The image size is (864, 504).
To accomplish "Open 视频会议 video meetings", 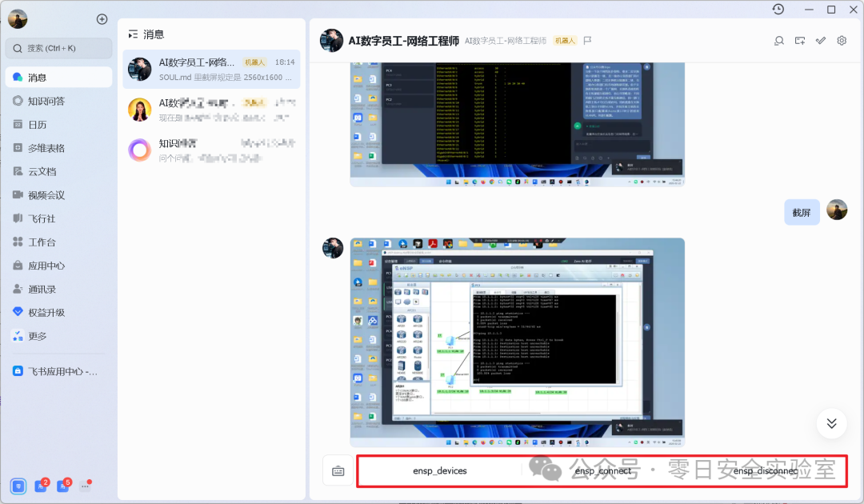I will 59,195.
